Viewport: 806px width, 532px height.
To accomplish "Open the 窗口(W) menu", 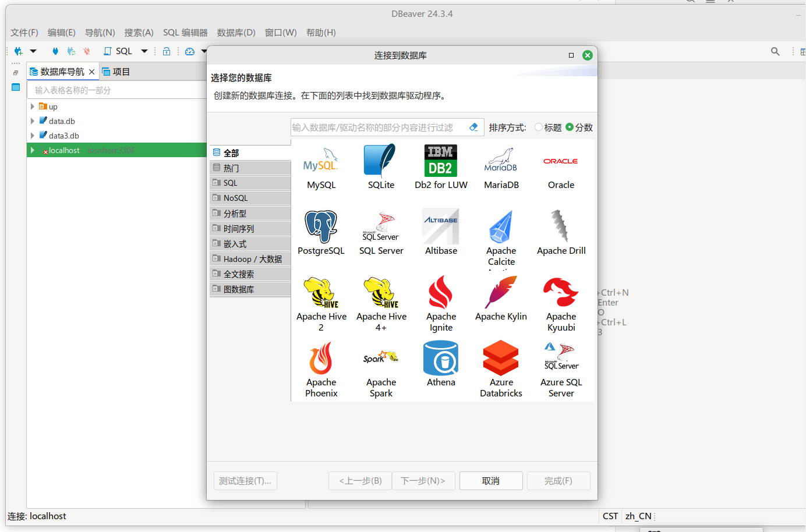I will coord(281,33).
